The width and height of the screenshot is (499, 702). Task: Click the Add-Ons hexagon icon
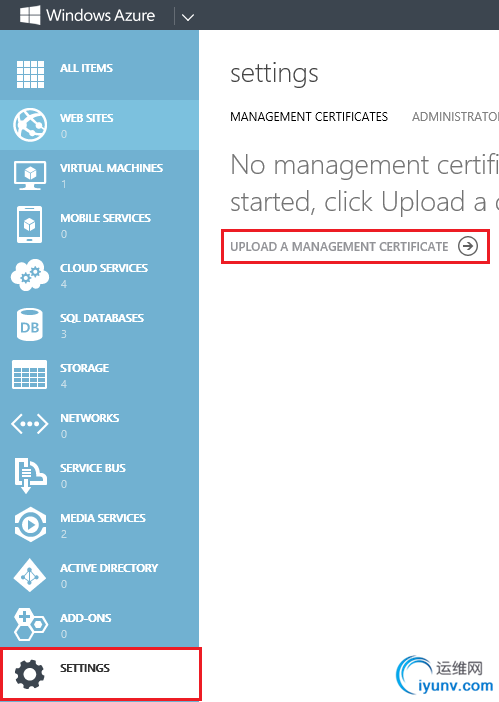(30, 625)
